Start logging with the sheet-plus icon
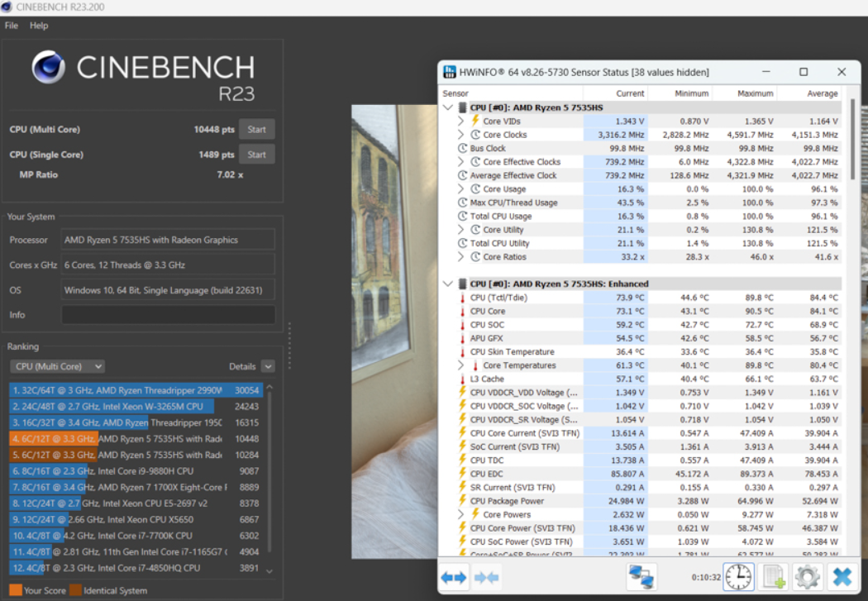 [773, 577]
